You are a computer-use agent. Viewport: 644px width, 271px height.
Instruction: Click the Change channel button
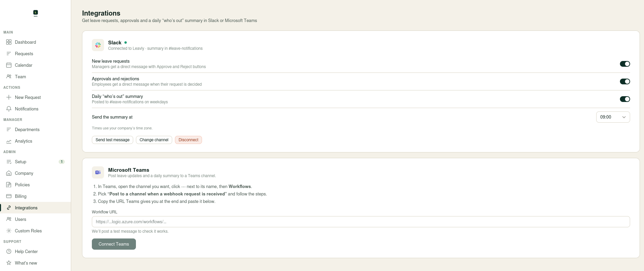pyautogui.click(x=154, y=140)
